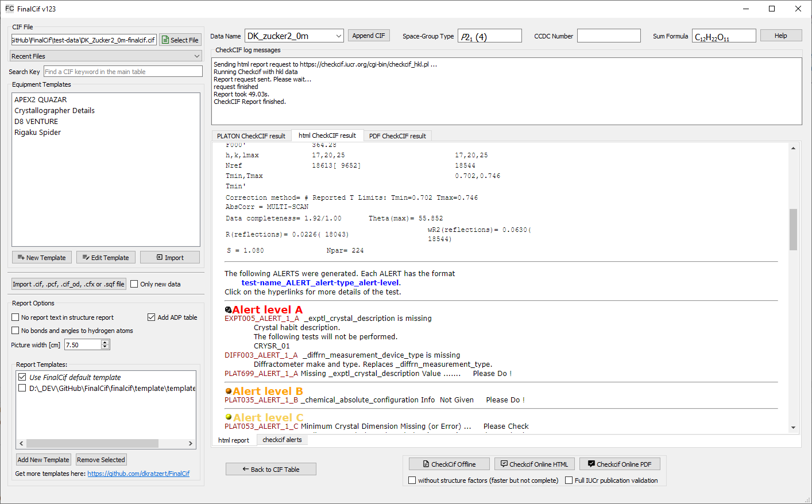Click the CIF keyword search field
The height and width of the screenshot is (504, 812).
(123, 72)
